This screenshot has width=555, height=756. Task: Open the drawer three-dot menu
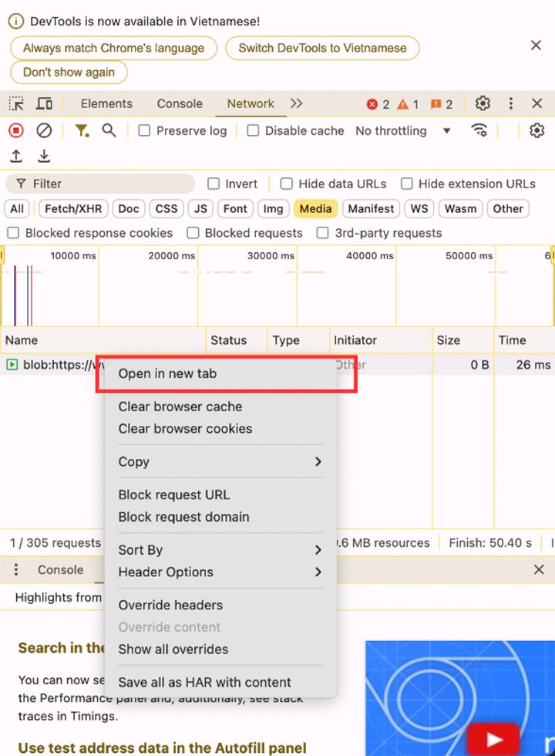(x=16, y=569)
